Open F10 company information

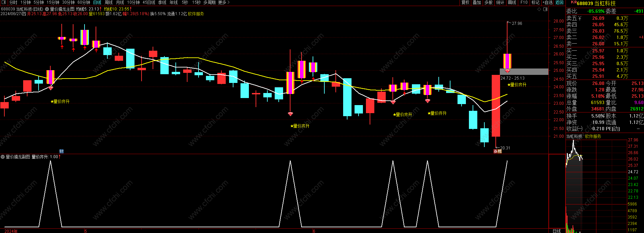click(x=524, y=2)
